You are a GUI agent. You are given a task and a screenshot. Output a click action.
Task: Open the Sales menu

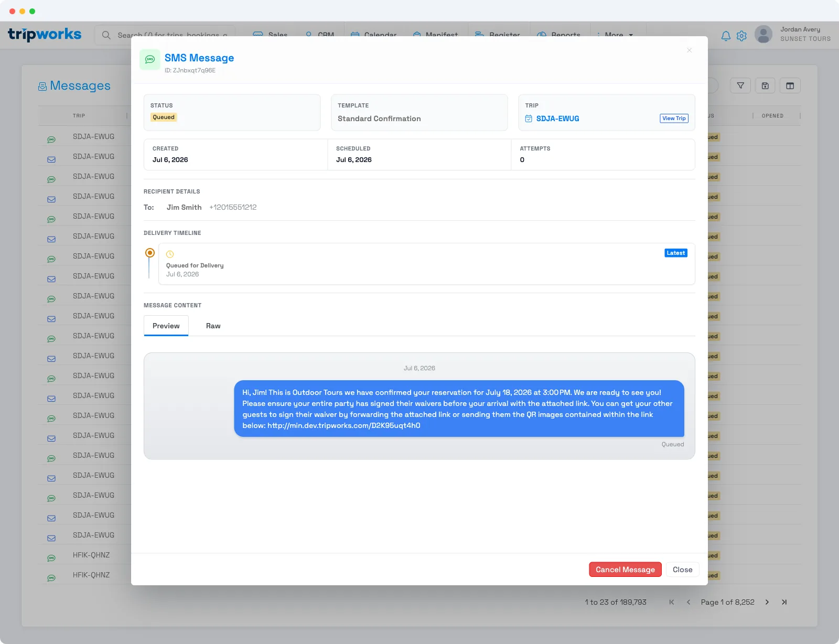[x=270, y=35]
